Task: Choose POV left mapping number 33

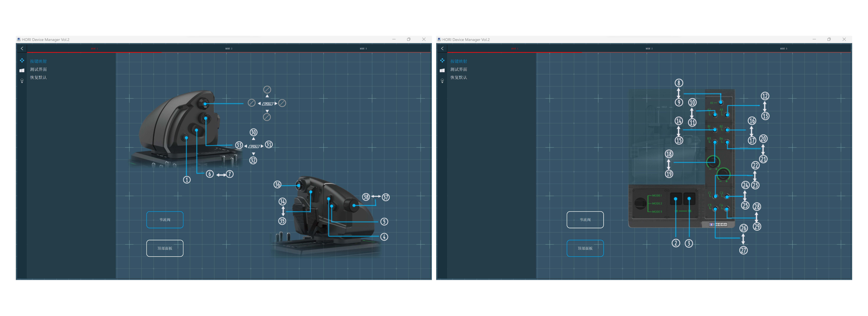Action: click(239, 145)
